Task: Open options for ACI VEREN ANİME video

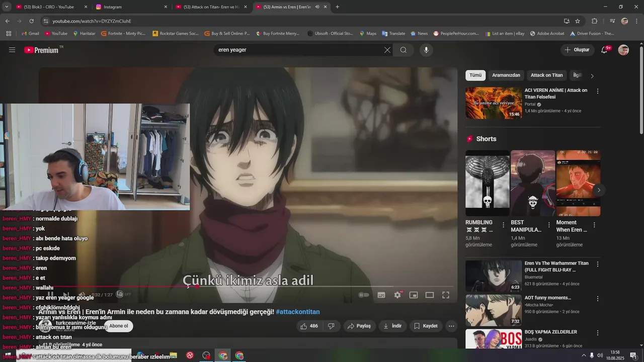Action: 598,92
